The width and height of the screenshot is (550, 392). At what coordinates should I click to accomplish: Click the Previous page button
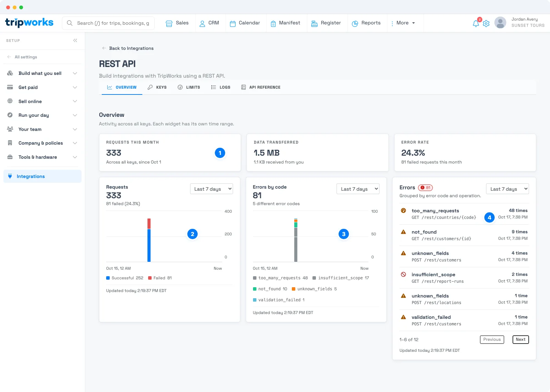pos(492,339)
